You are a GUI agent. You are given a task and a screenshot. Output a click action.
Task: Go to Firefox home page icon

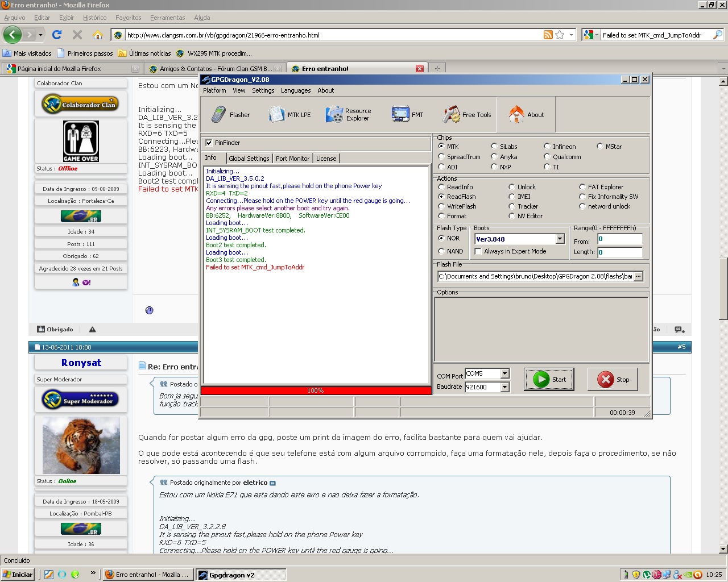98,35
